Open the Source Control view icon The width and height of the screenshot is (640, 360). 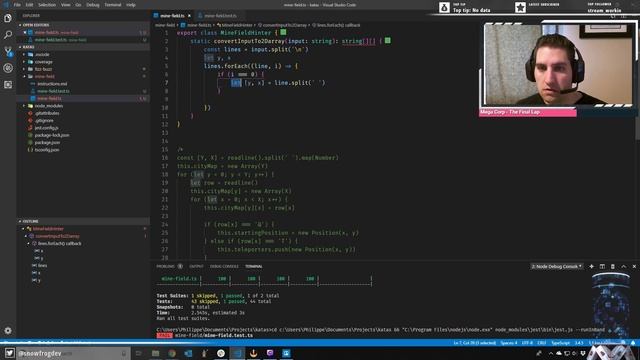[x=8, y=51]
